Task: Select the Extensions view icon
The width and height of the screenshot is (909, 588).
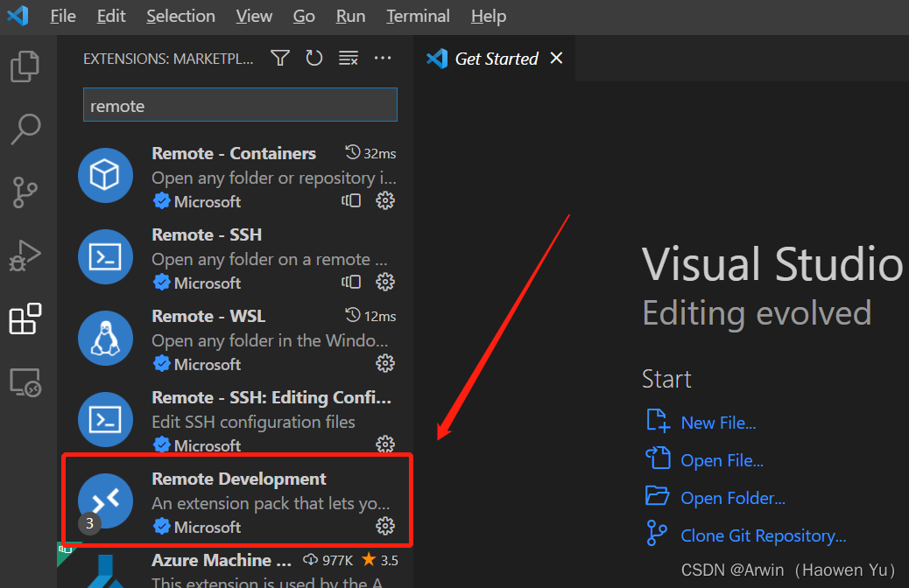Action: 25,318
